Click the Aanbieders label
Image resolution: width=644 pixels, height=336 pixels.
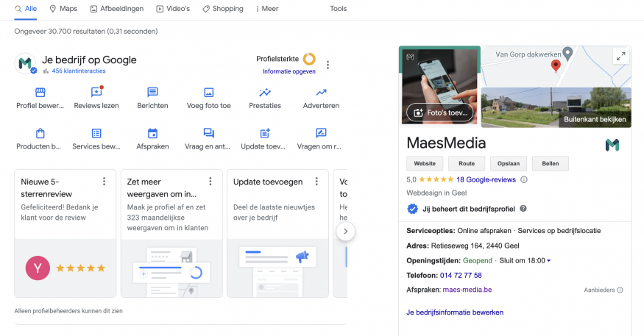tap(599, 290)
